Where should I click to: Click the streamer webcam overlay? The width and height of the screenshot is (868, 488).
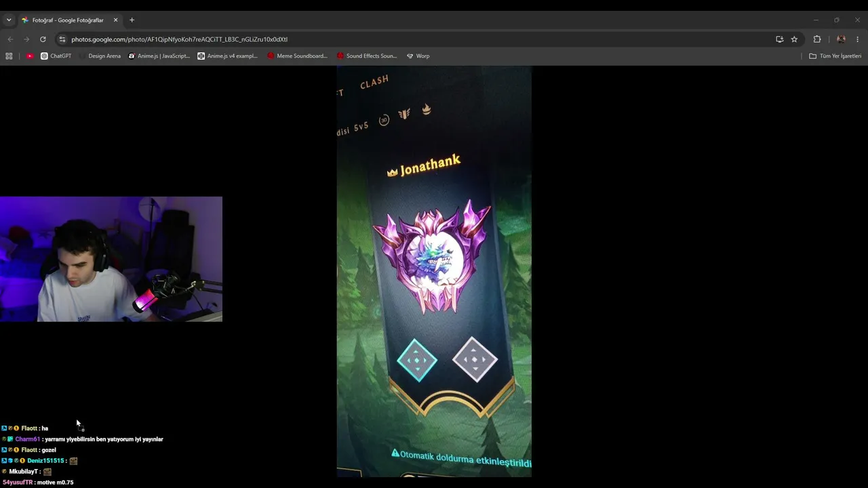coord(111,259)
